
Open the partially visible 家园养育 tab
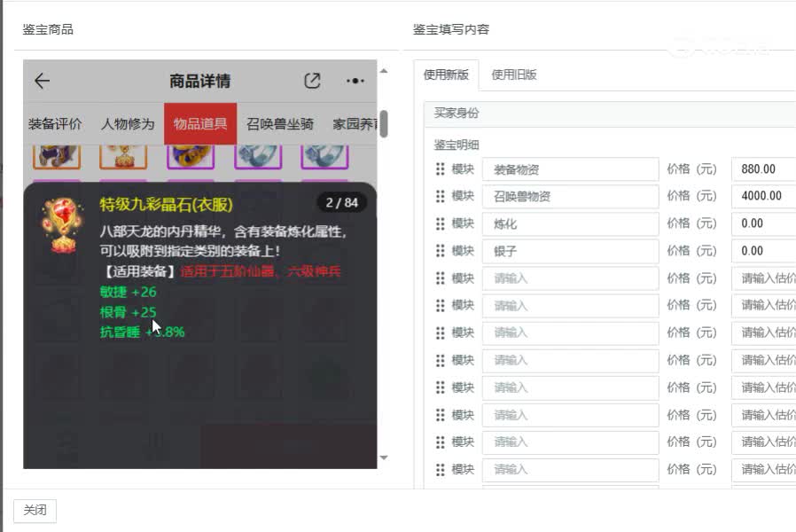tap(355, 124)
